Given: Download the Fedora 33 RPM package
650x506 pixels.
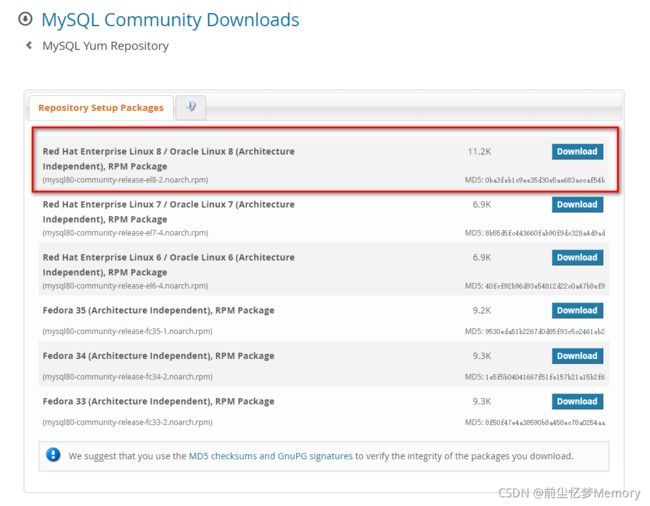Looking at the screenshot, I should point(577,402).
